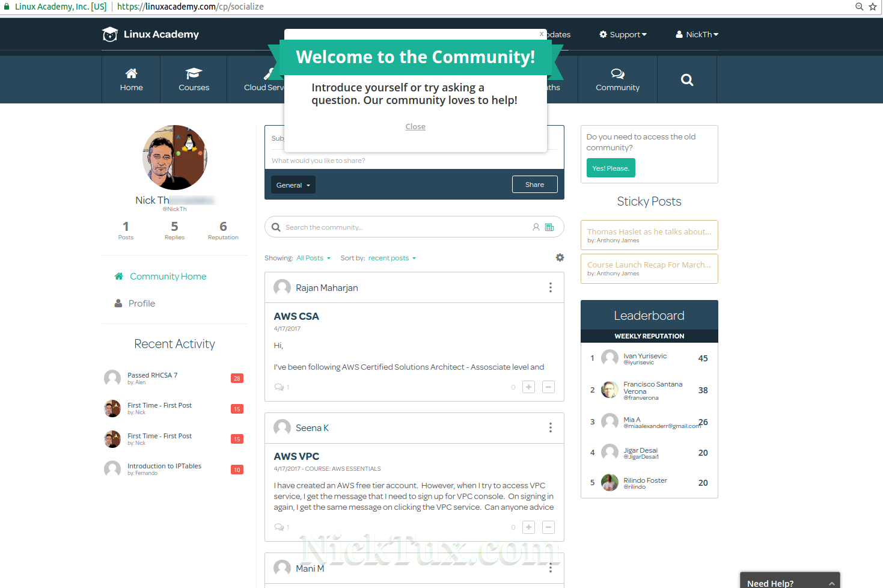Click the Share button

tap(534, 185)
